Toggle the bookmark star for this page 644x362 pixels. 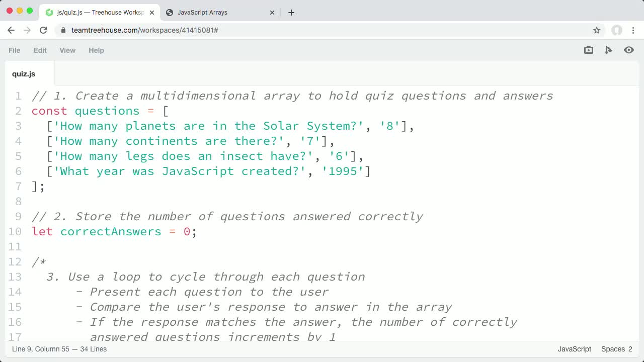(x=597, y=30)
